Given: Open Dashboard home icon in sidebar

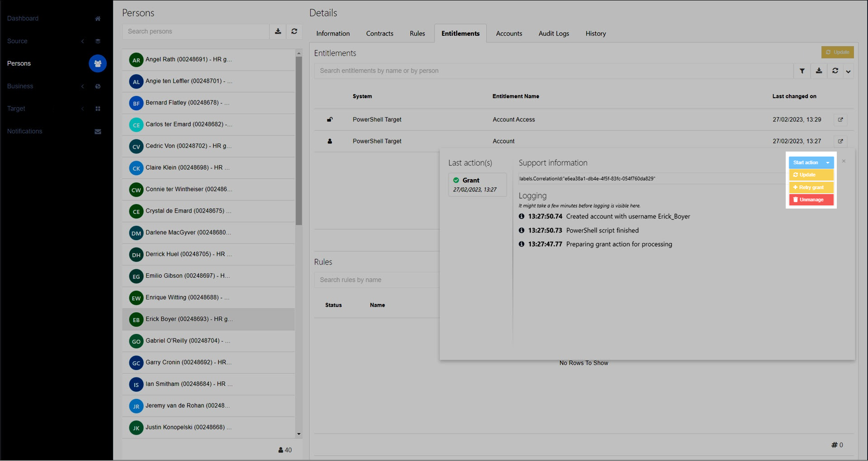Looking at the screenshot, I should pos(98,19).
